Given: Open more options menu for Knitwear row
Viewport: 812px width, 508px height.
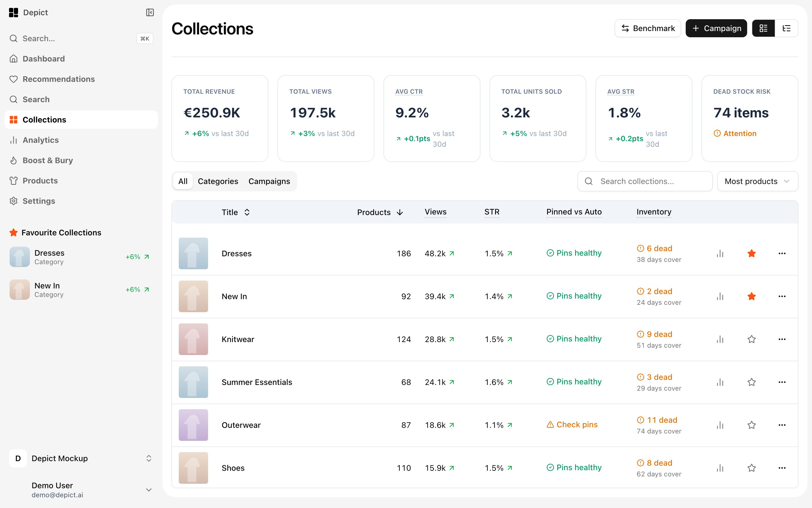Looking at the screenshot, I should (x=782, y=339).
